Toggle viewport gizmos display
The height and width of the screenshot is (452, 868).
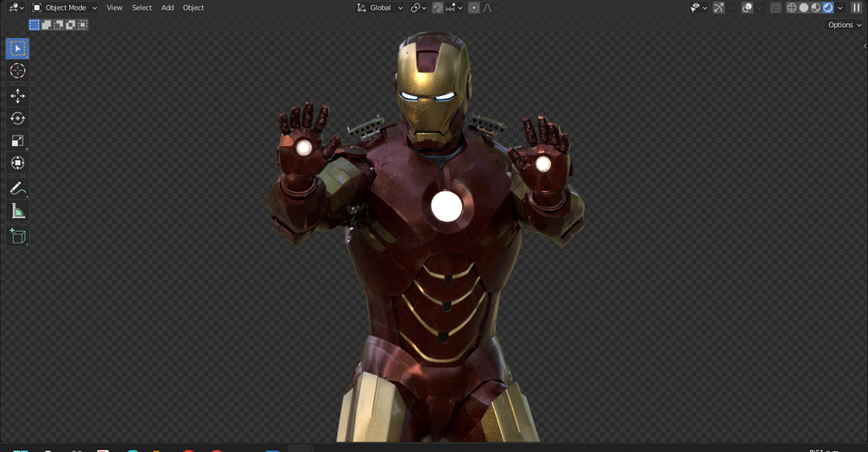(719, 8)
